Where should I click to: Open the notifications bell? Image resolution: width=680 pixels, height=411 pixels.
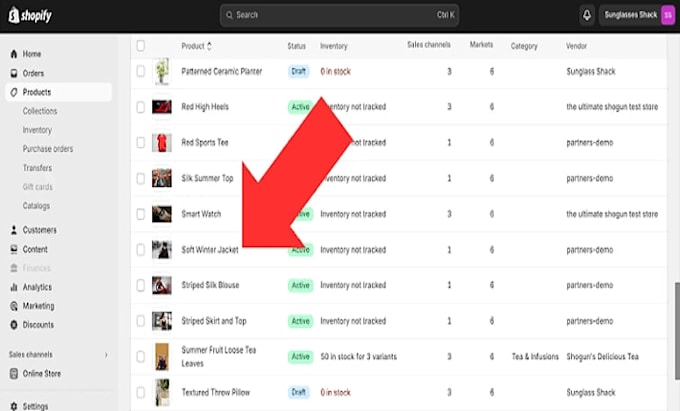click(x=587, y=15)
